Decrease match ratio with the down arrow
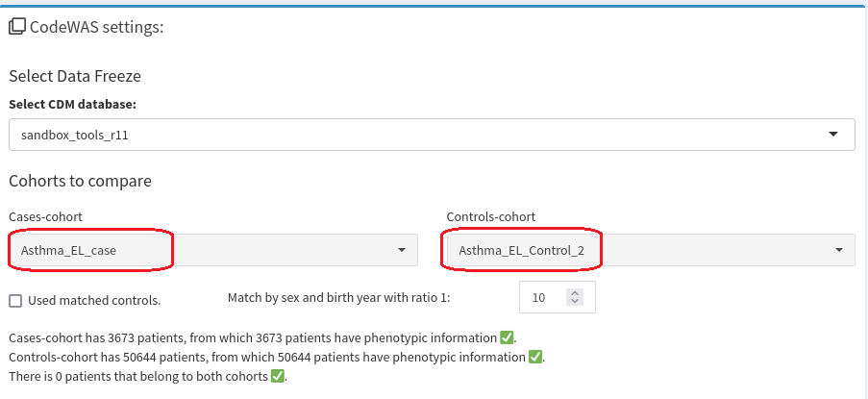This screenshot has height=399, width=868. [575, 301]
